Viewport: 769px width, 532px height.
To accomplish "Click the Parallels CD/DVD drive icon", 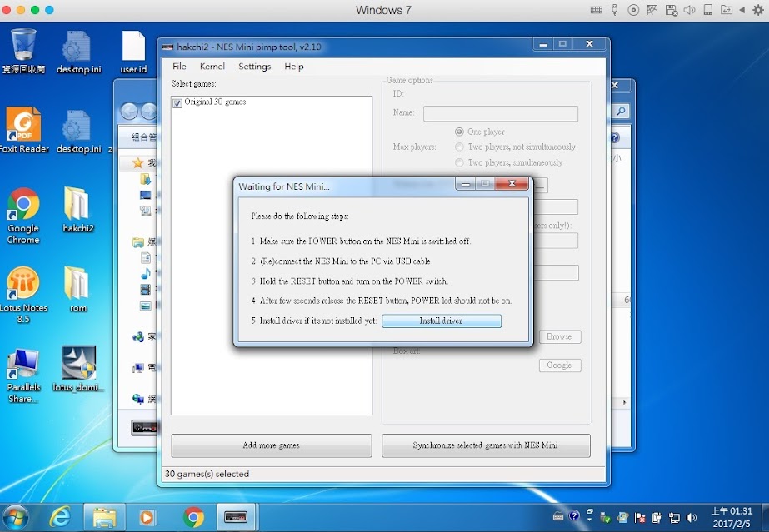I will point(633,10).
